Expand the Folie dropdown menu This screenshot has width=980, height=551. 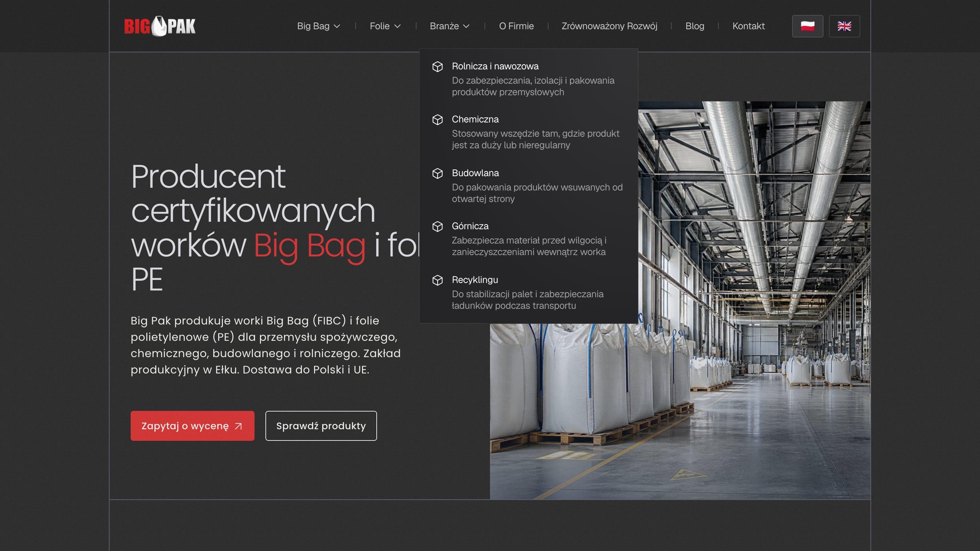click(385, 26)
